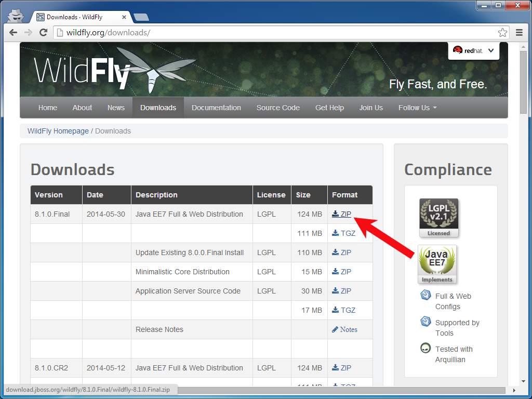Viewport: 532px width, 399px height.
Task: Click the LGPL v2.1 Licensed badge
Action: click(438, 218)
